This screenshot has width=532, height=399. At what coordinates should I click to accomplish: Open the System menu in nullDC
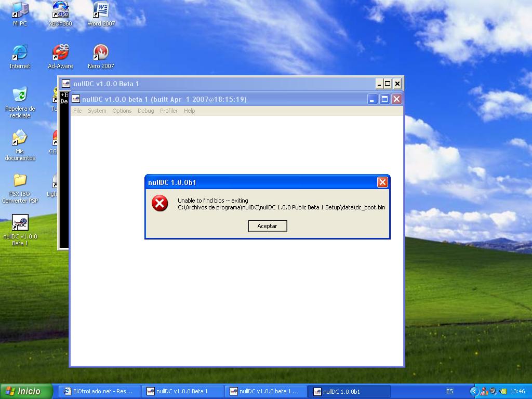tap(97, 111)
